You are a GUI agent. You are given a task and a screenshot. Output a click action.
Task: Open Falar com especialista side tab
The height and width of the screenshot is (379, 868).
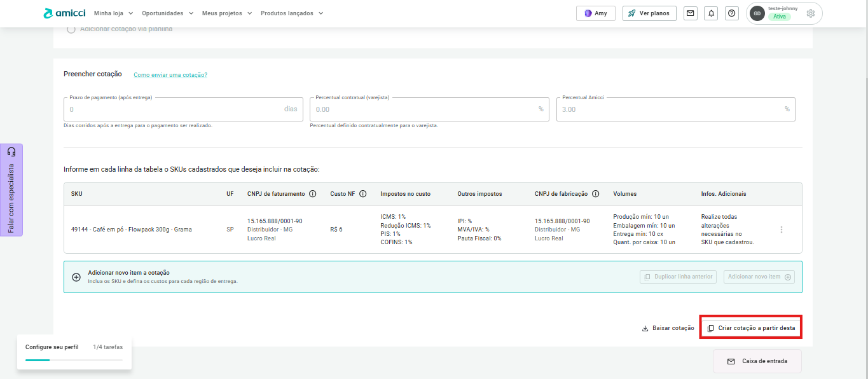click(11, 190)
